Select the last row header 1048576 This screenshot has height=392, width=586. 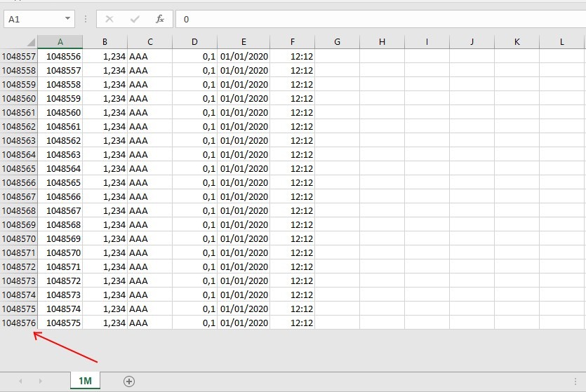[19, 323]
